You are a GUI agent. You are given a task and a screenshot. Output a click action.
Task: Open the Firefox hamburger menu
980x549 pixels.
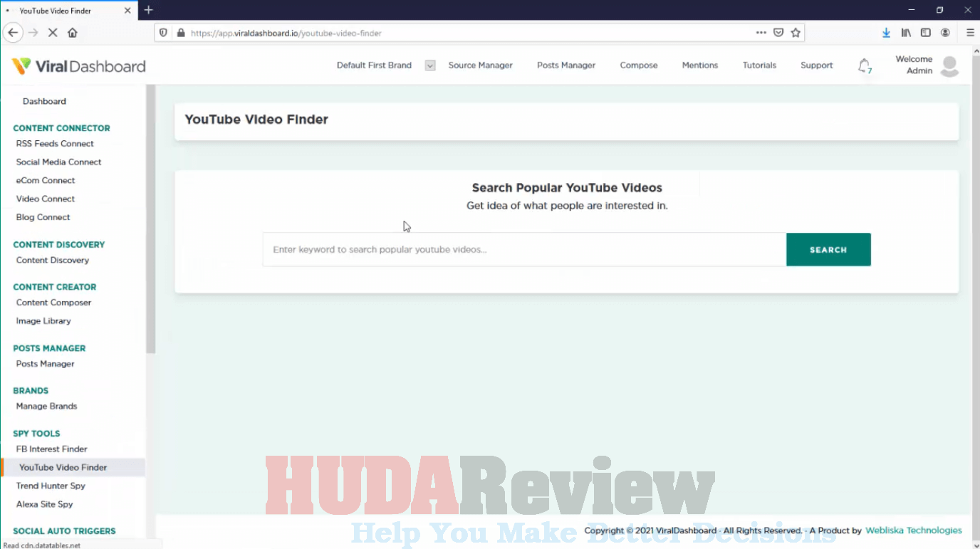tap(970, 32)
